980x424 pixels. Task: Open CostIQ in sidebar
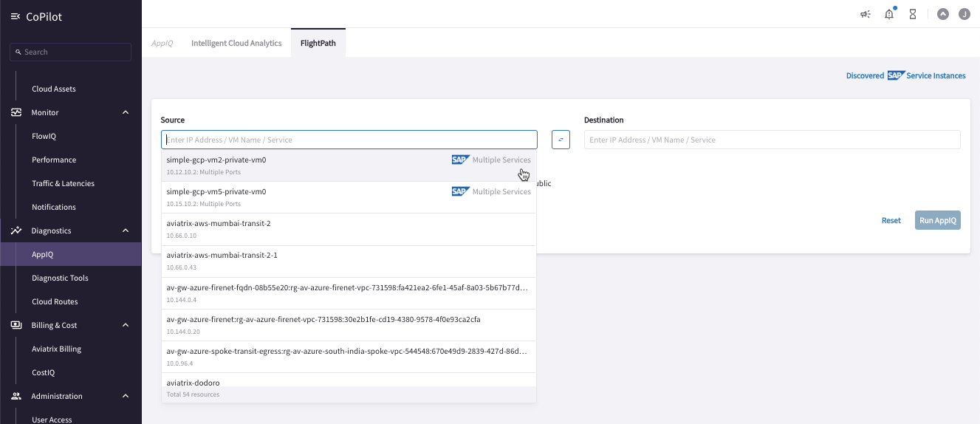tap(43, 372)
